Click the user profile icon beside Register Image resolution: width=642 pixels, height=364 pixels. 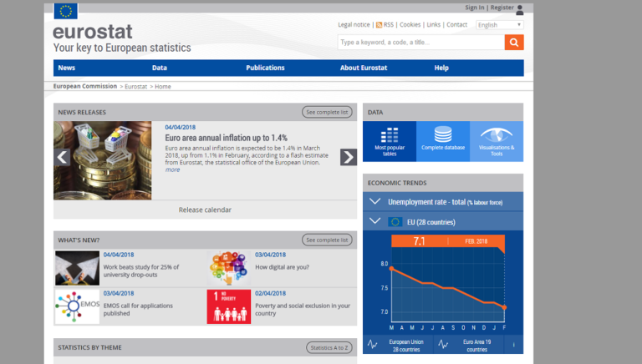tap(520, 10)
